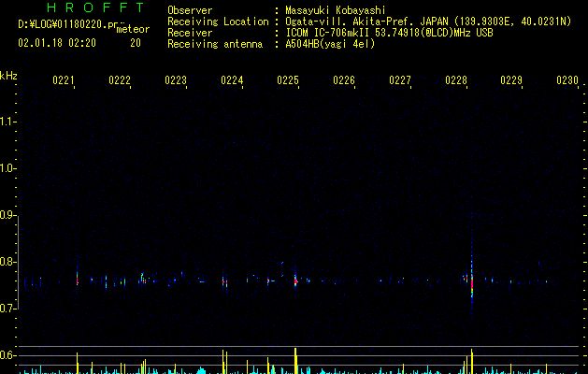Image resolution: width=588 pixels, height=374 pixels.
Task: Click the kHz axis unit label
Action: point(8,76)
